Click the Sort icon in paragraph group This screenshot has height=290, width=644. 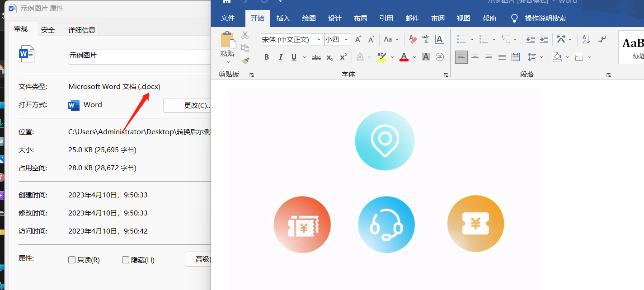click(585, 40)
